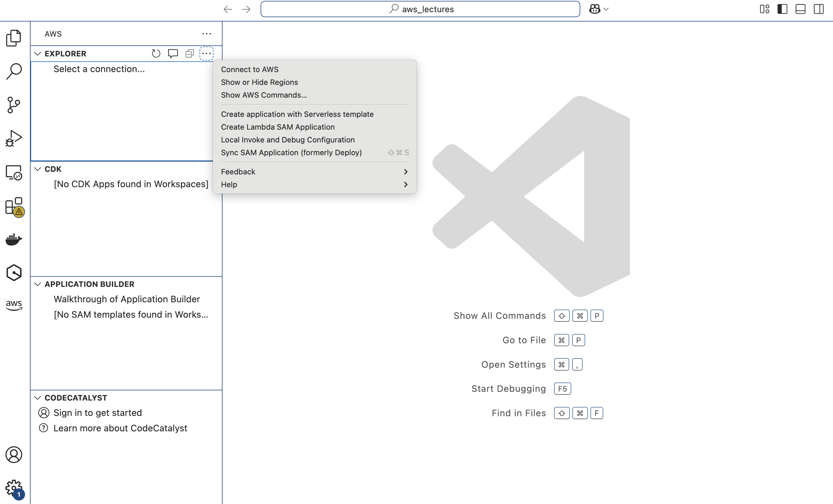The width and height of the screenshot is (833, 504).
Task: Choose Connect to AWS
Action: (x=314, y=69)
